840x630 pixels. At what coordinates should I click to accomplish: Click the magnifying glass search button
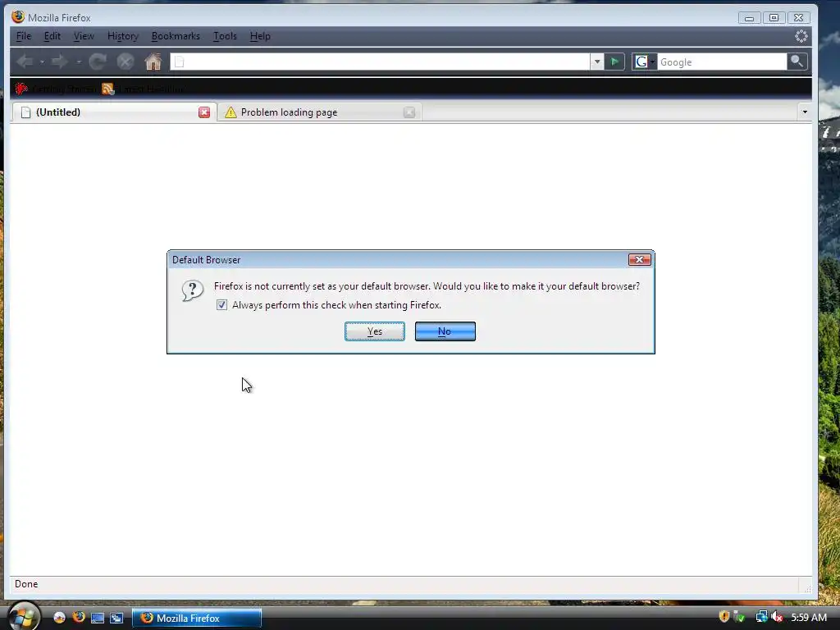pyautogui.click(x=797, y=62)
